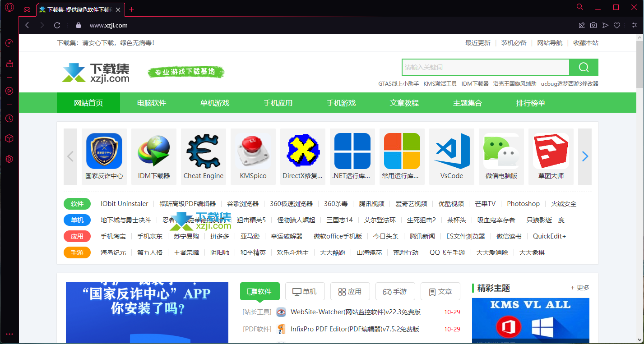644x344 pixels.
Task: Open KMSpico app icon
Action: pos(253,156)
